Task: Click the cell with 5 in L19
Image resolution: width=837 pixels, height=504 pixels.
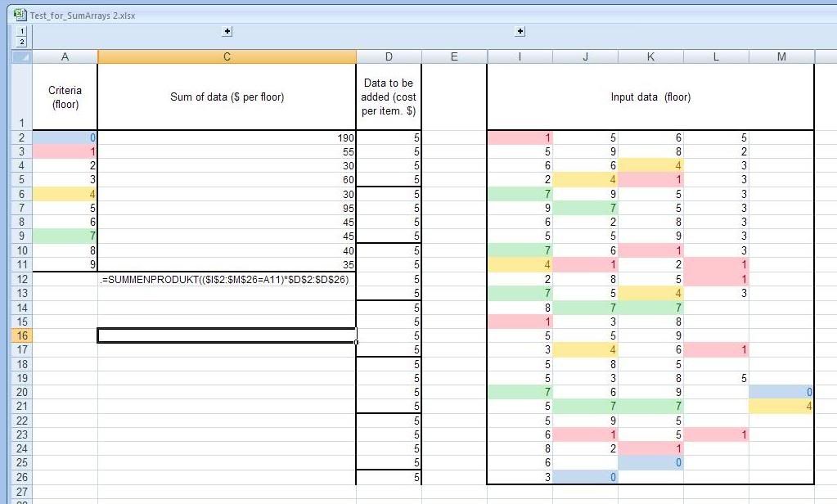Action: (717, 378)
